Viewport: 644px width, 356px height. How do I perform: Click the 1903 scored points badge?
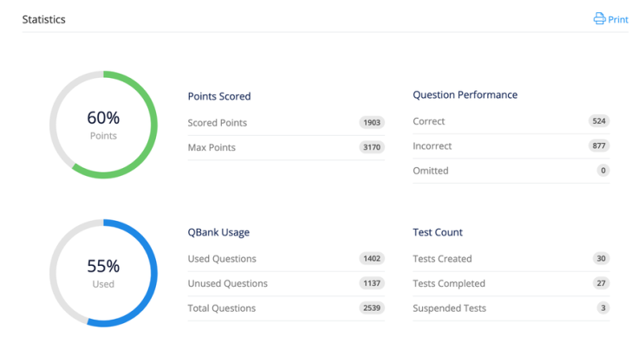pyautogui.click(x=372, y=123)
